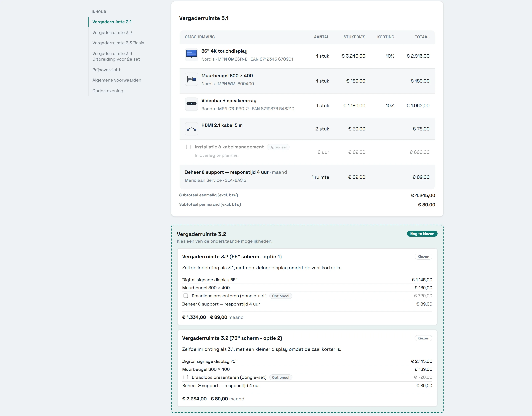
Task: Click the KORTING column header
Action: pos(386,37)
